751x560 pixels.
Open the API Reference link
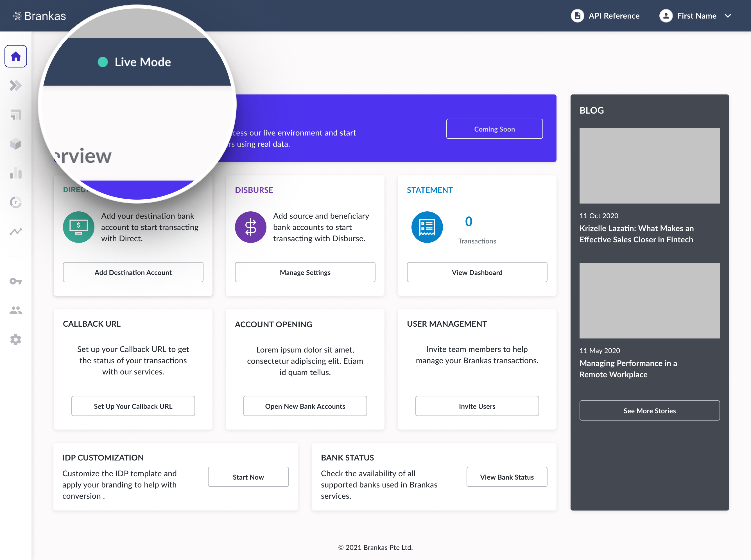(614, 16)
